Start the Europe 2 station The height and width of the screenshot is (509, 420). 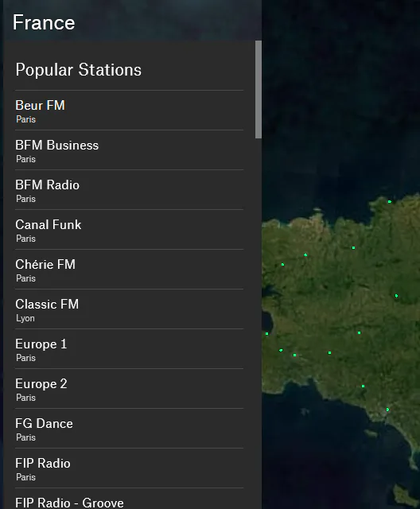point(129,389)
